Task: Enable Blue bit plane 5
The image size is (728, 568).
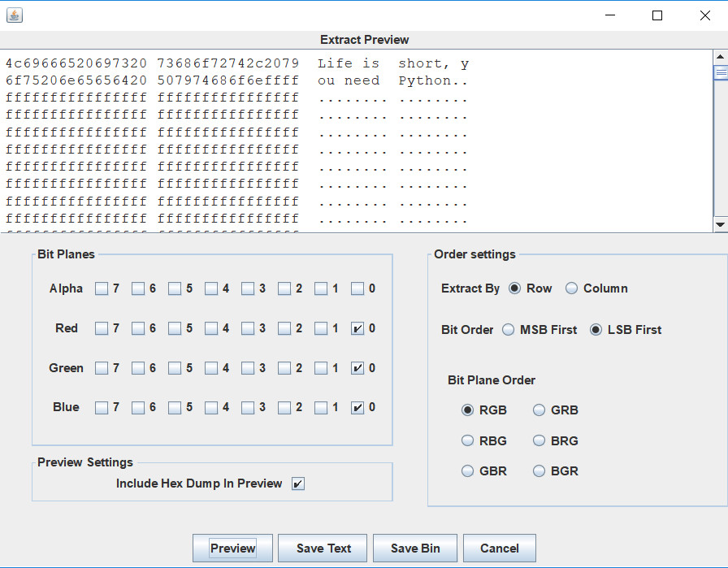Action: [175, 407]
